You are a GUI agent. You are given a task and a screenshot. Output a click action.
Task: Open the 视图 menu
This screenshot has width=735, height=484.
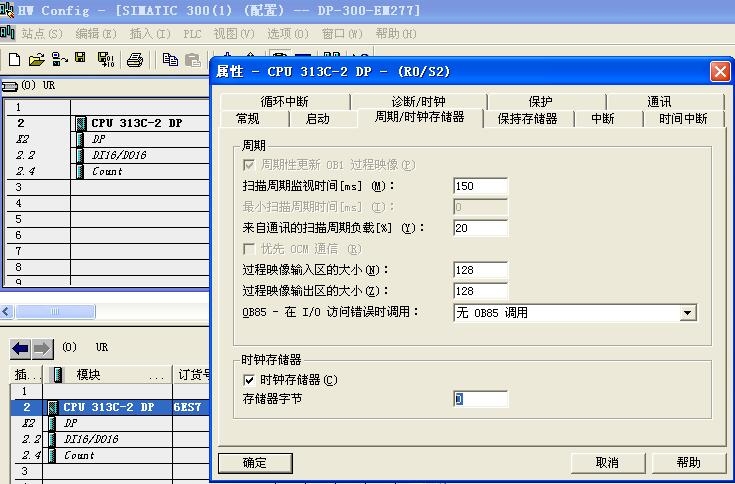(x=234, y=34)
